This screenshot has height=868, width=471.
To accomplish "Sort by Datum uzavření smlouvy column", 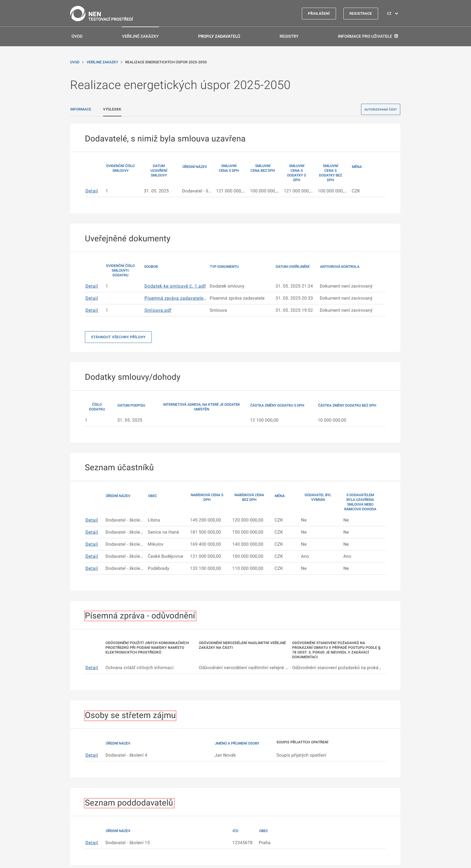I will (x=159, y=171).
